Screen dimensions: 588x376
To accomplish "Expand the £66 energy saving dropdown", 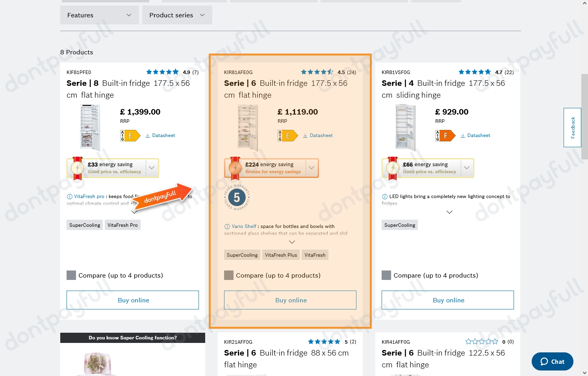I will tap(467, 168).
